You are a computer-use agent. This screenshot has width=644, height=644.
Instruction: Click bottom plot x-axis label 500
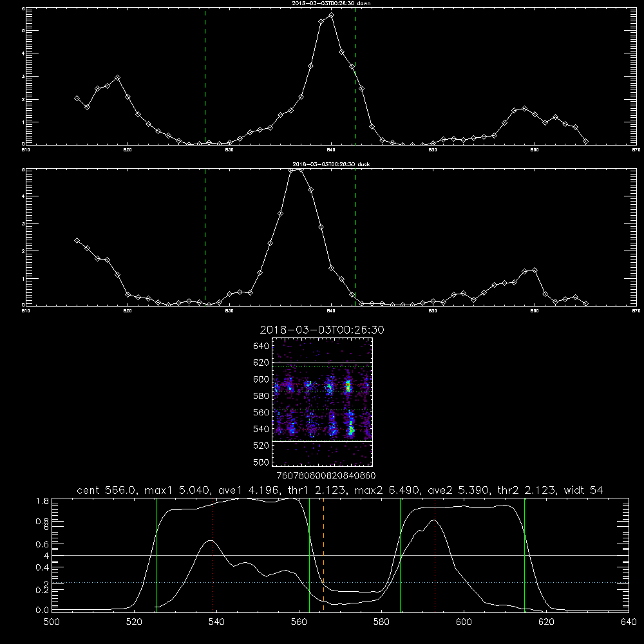(52, 622)
